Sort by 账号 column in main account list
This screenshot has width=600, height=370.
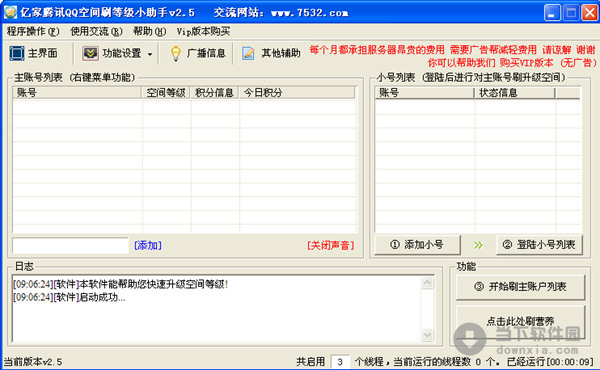tap(77, 93)
